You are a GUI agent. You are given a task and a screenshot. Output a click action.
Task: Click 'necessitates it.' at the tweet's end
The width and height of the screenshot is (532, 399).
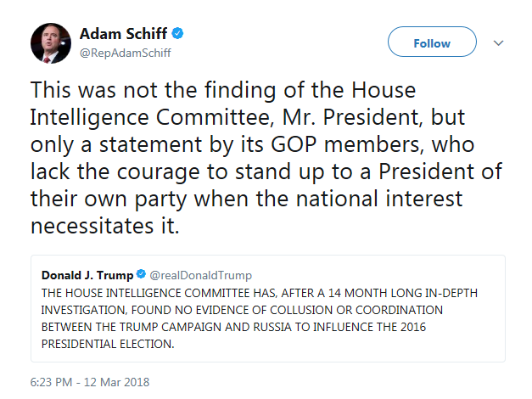click(x=105, y=226)
